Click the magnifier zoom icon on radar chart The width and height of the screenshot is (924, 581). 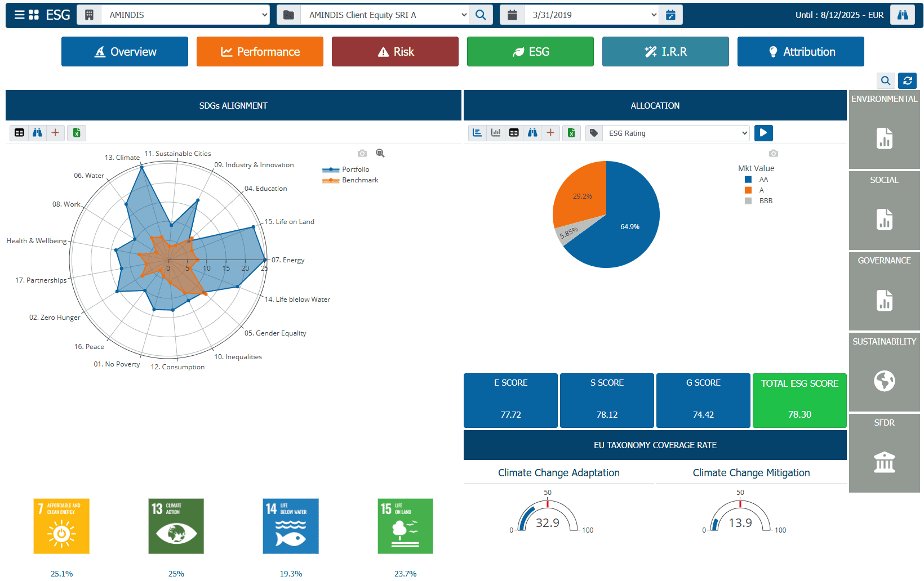click(x=380, y=153)
